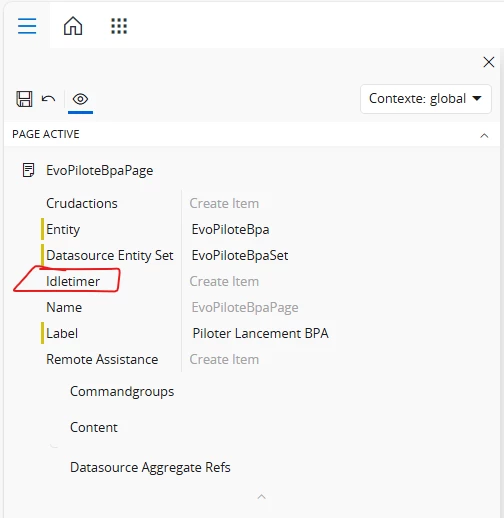Create item for Crudactions
The height and width of the screenshot is (518, 504).
coord(224,203)
